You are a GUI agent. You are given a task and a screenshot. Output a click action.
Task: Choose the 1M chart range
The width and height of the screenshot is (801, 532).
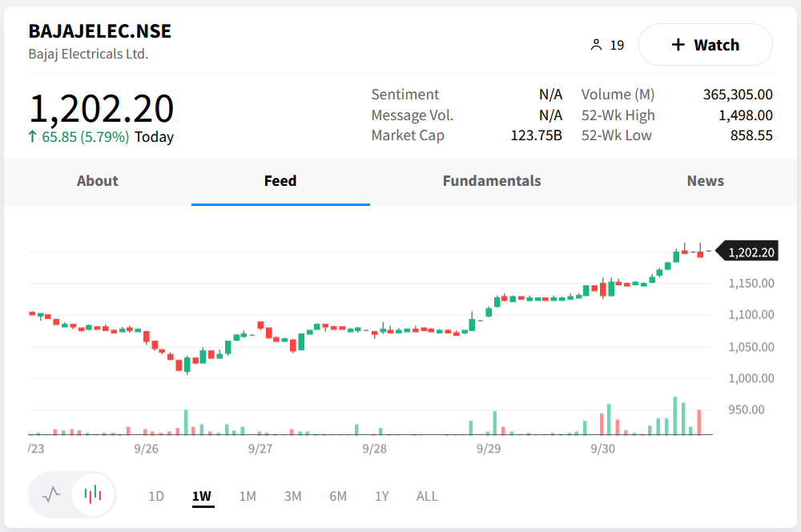(x=248, y=496)
